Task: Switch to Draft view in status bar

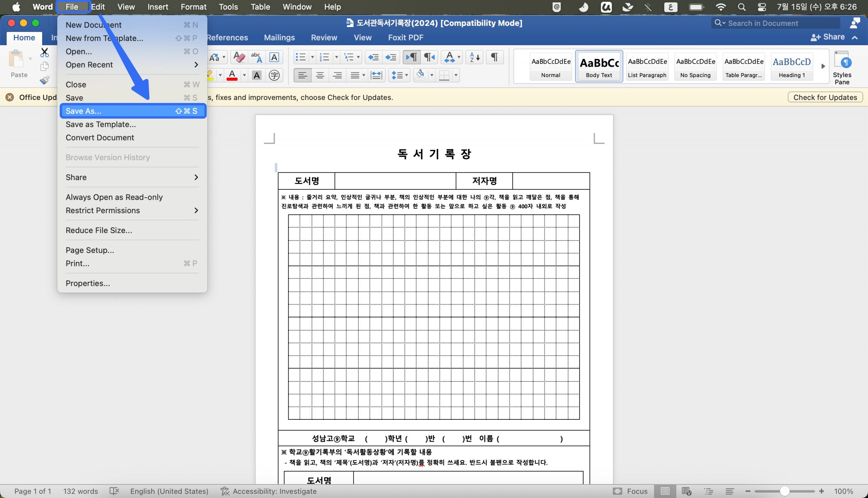Action: tap(730, 491)
